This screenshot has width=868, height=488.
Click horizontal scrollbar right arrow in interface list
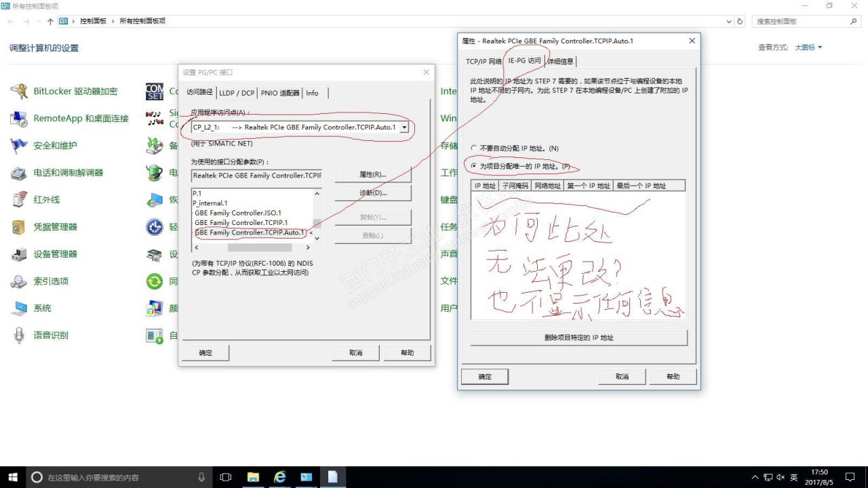308,247
